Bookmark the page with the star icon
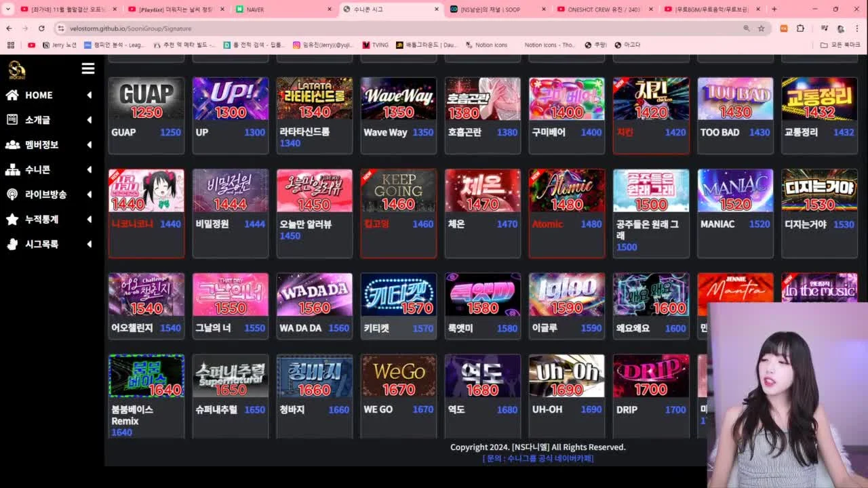The width and height of the screenshot is (868, 488). [x=761, y=28]
